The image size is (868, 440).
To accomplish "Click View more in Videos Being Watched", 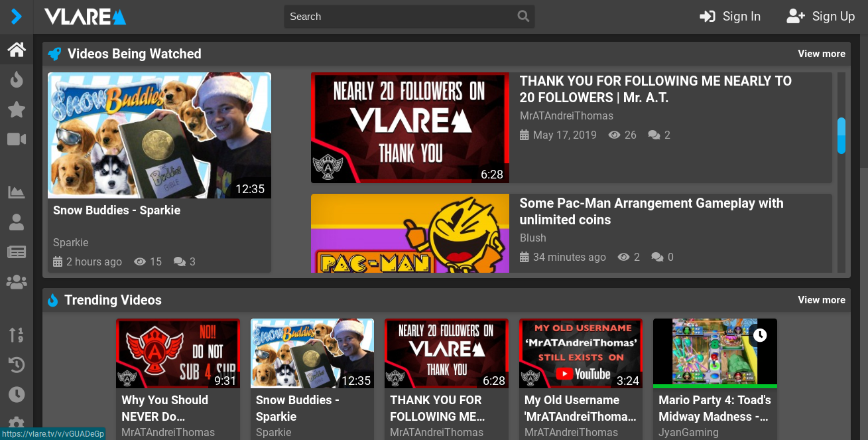I will tap(822, 54).
